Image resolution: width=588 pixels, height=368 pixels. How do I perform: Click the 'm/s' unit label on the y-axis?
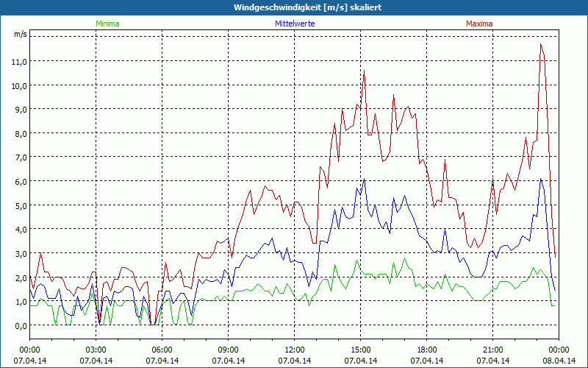point(21,34)
